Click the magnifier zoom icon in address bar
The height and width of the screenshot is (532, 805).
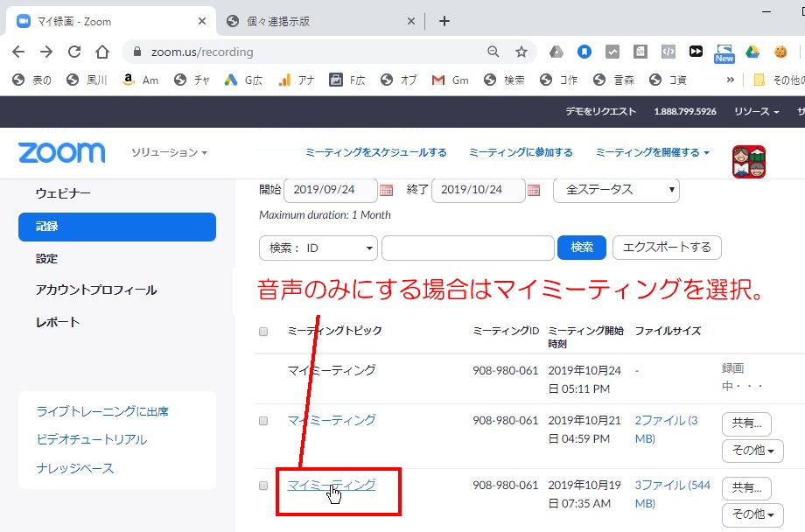coord(493,52)
